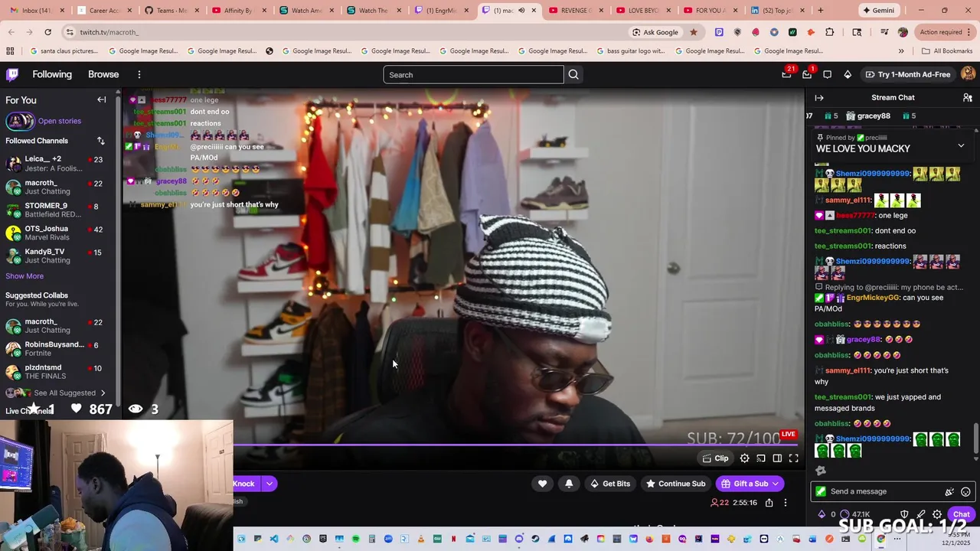Click the Get Bits button below the player
The height and width of the screenshot is (551, 980).
[x=610, y=484]
